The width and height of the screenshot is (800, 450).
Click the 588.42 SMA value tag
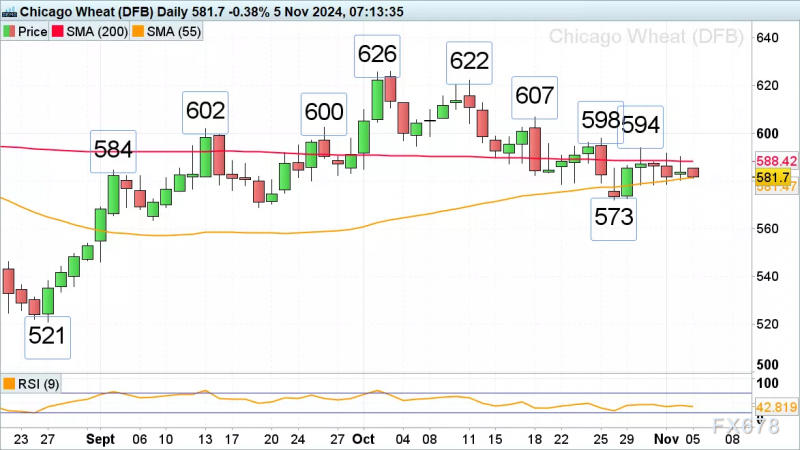[776, 161]
